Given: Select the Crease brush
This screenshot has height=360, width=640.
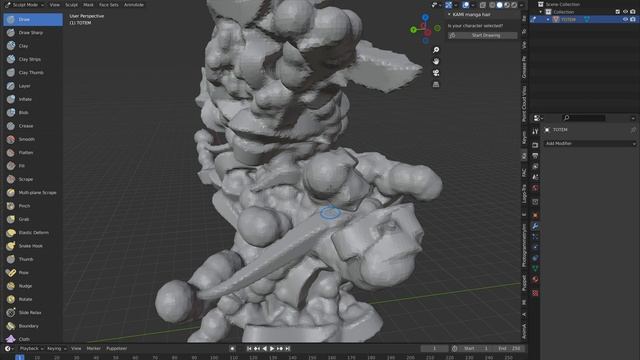Looking at the screenshot, I should click(33, 126).
